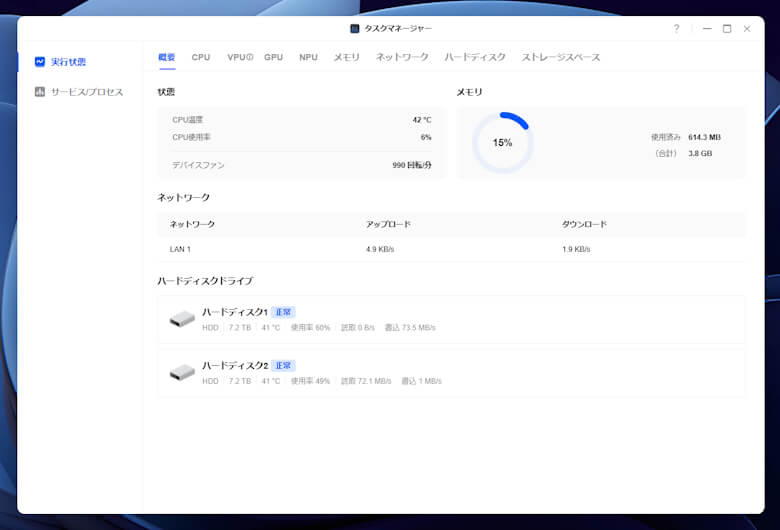Click the サービス/プロセス sidebar icon
Image resolution: width=780 pixels, height=530 pixels.
[x=39, y=92]
